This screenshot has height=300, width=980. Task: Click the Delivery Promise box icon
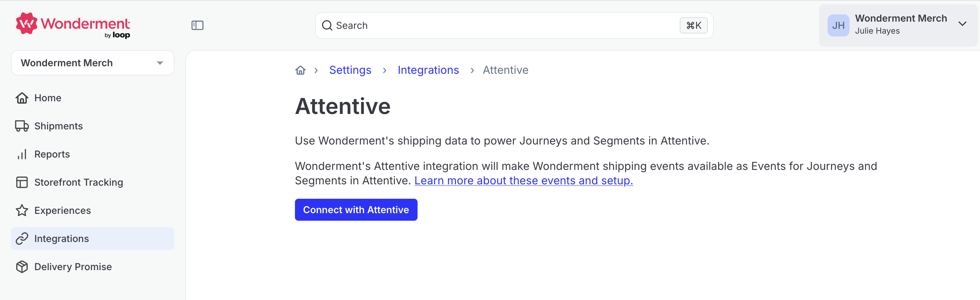point(22,267)
